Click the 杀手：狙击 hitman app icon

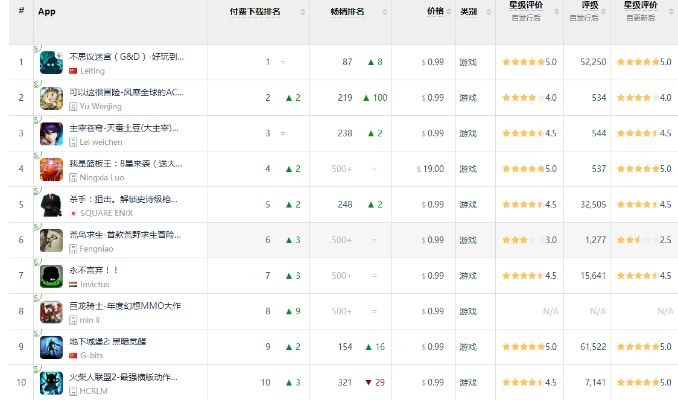(51, 205)
